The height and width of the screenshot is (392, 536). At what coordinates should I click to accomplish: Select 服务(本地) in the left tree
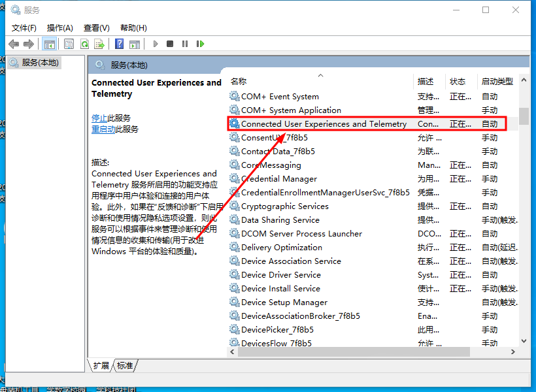40,62
